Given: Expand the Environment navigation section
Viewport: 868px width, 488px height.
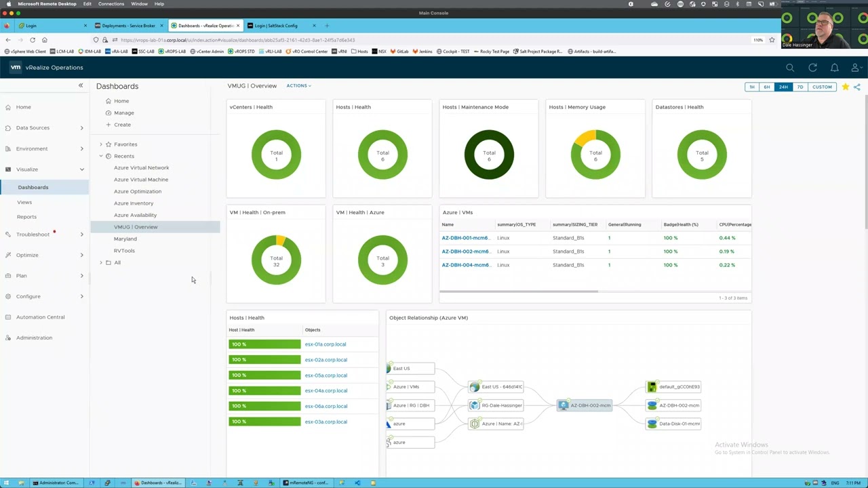Looking at the screenshot, I should (81, 148).
